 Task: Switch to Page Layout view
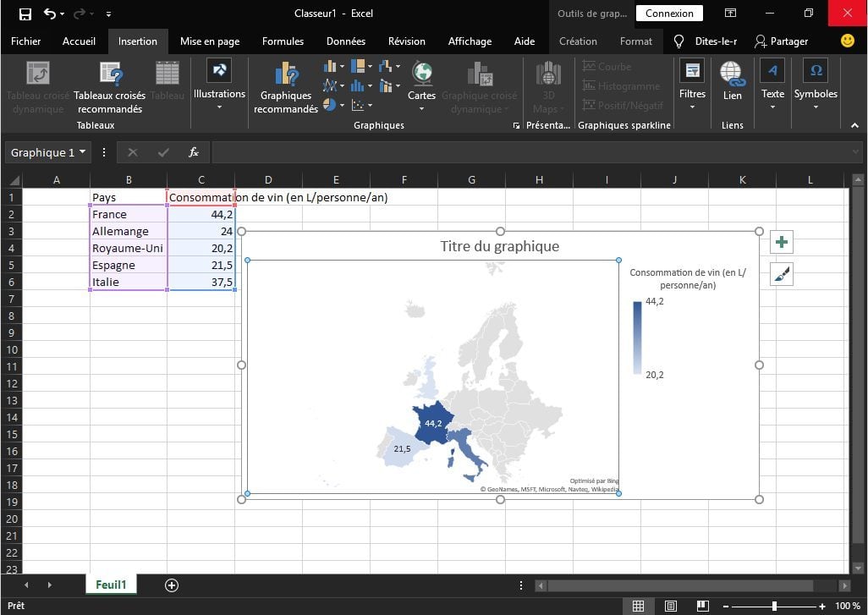[670, 606]
